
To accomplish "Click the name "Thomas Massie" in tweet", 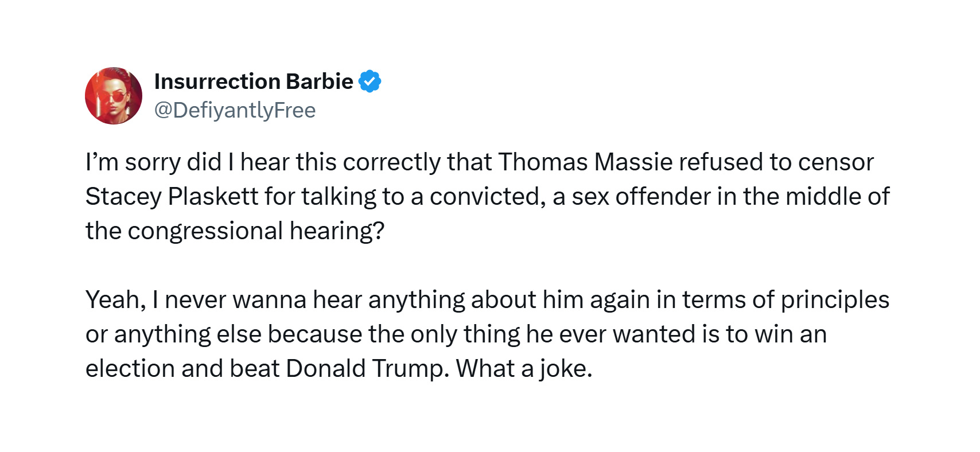I will coord(585,162).
